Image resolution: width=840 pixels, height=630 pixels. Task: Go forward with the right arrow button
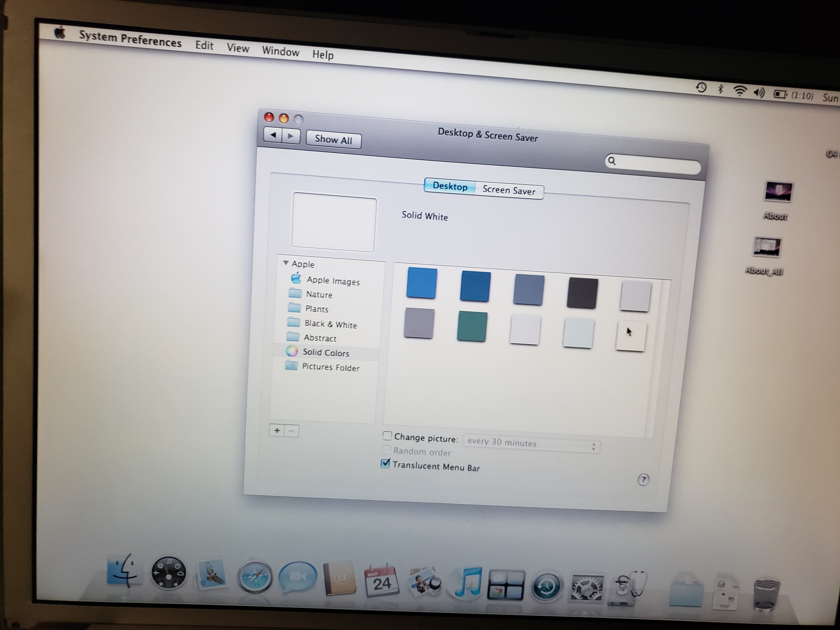[291, 136]
